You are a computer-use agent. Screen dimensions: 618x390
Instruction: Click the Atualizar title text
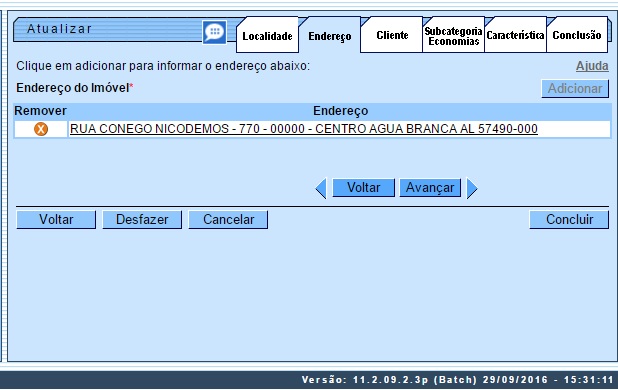pos(60,29)
